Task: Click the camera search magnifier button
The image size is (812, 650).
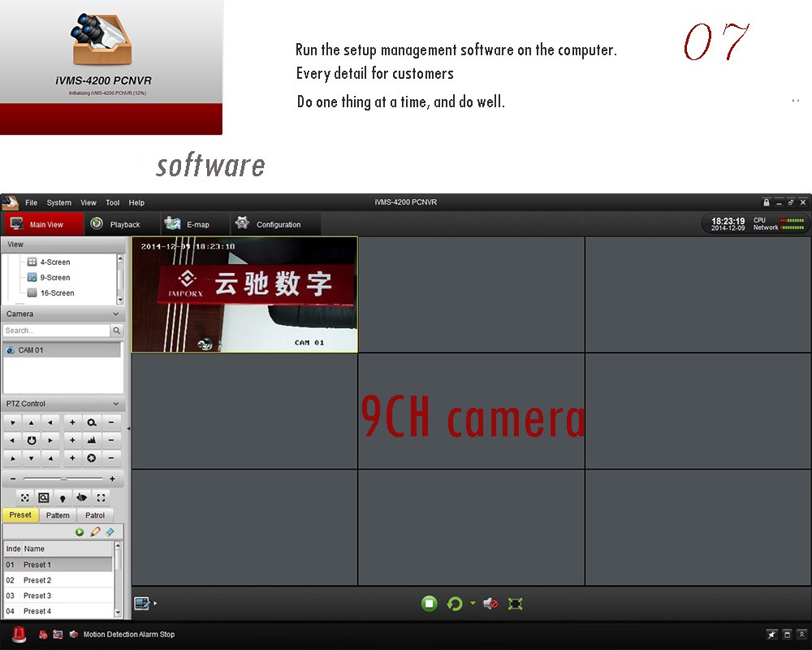Action: tap(117, 331)
